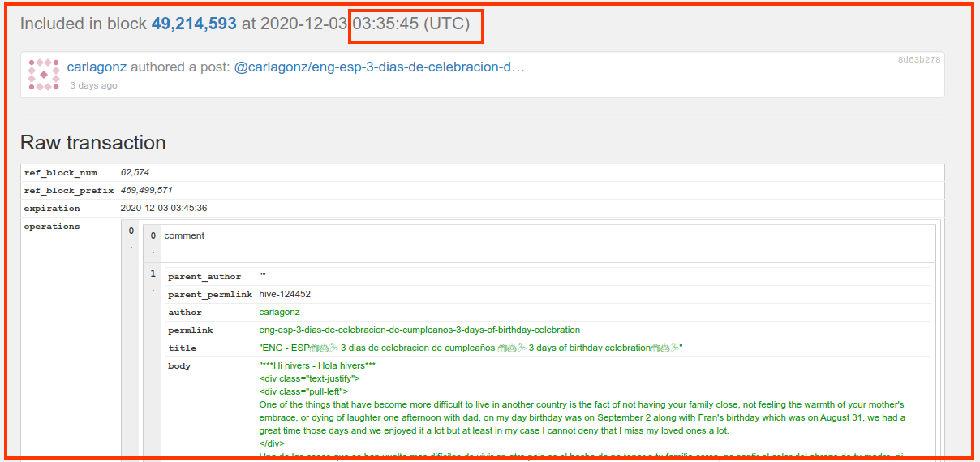Screen dimensions: 980x462
Task: Click the '3 days ago' timestamp
Action: click(93, 85)
